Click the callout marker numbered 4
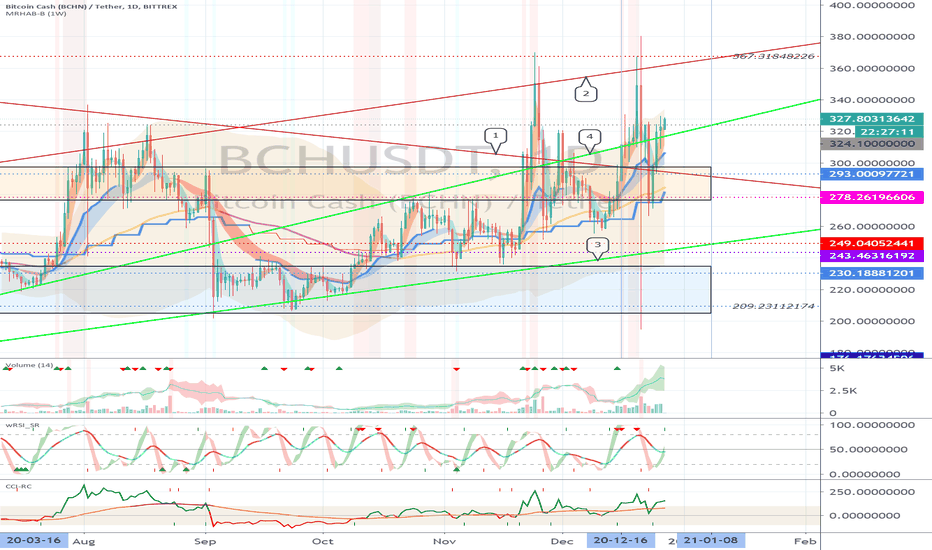Screen dimensions: 932x550 (x=590, y=137)
